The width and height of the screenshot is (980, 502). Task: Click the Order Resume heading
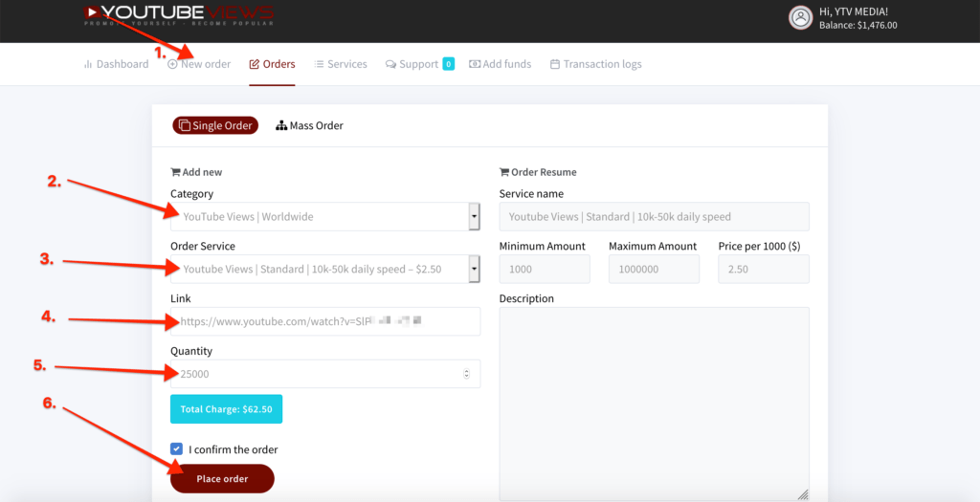coord(538,172)
